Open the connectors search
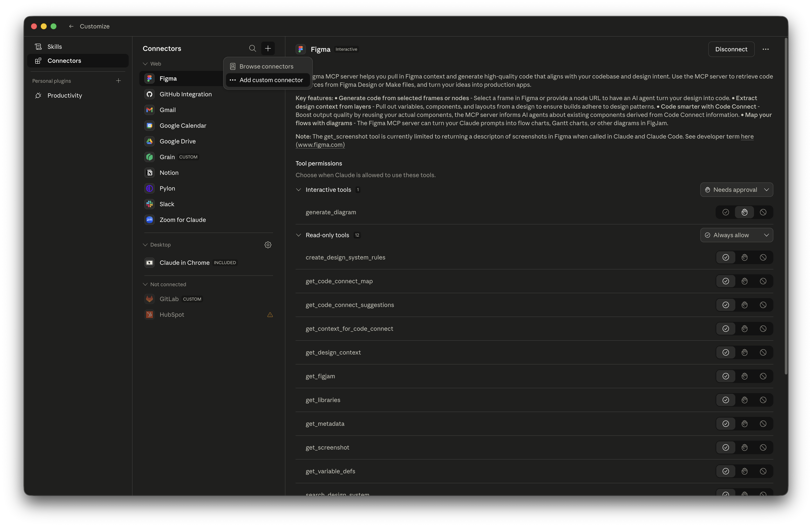The width and height of the screenshot is (812, 527). coord(252,48)
